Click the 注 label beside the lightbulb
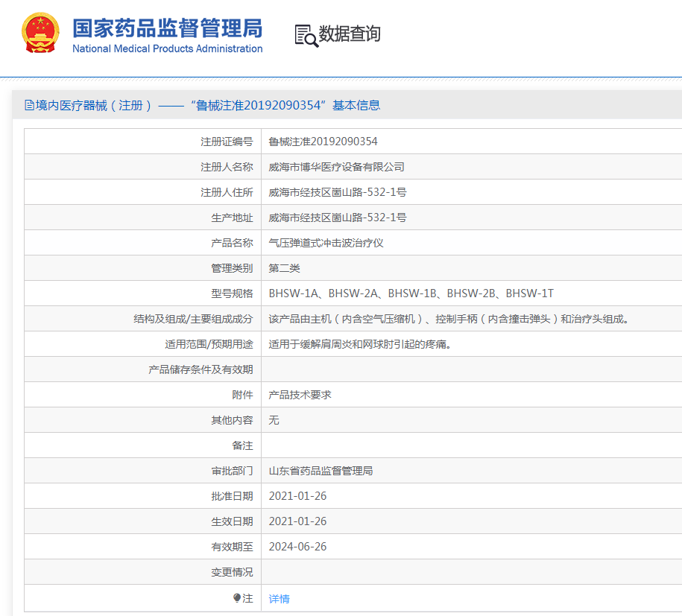Screen dimensions: 682x616 [x=247, y=599]
